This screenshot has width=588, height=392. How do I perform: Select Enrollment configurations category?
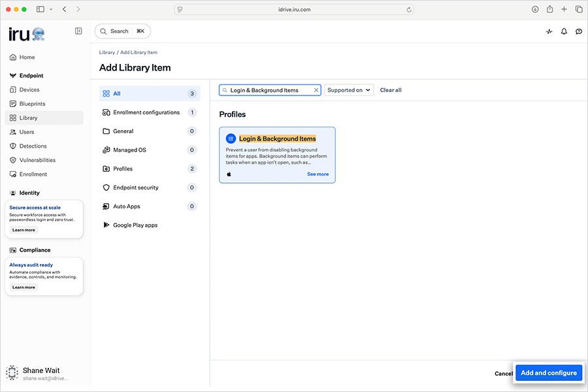[150, 112]
